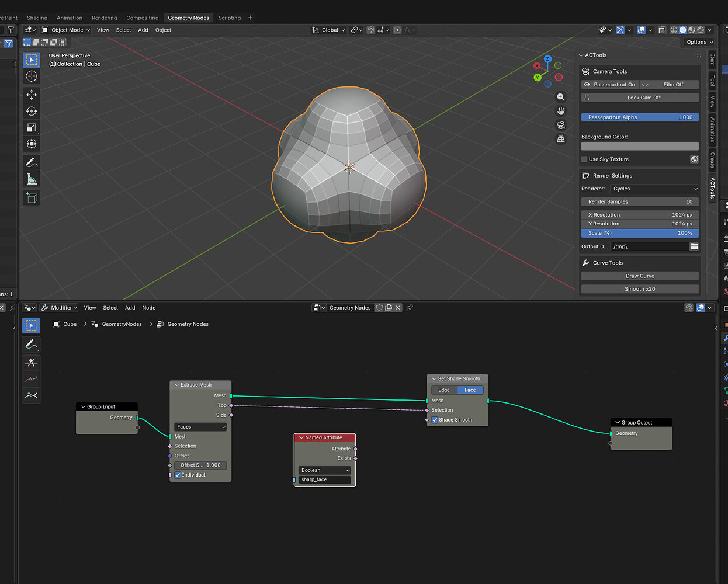Adjust the Passepartout Alpha slider
The height and width of the screenshot is (584, 728).
[640, 117]
